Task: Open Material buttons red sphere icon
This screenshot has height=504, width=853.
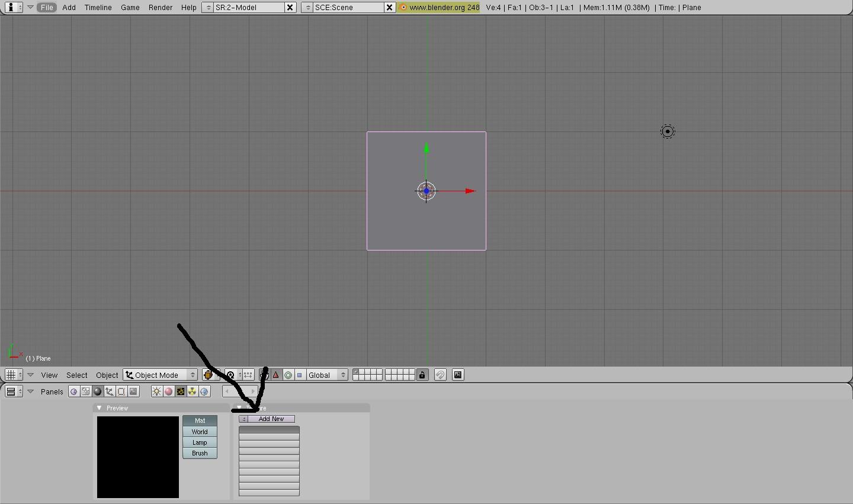Action: point(168,391)
